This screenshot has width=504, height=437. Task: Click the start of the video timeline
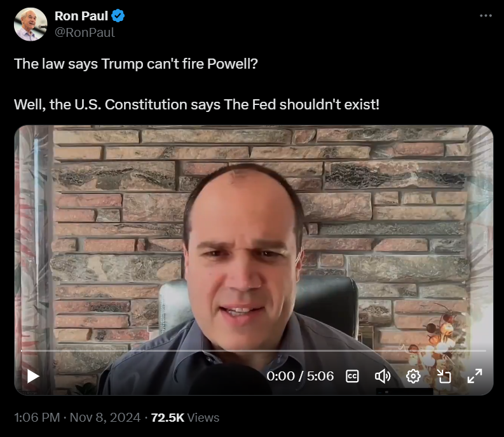[22, 350]
